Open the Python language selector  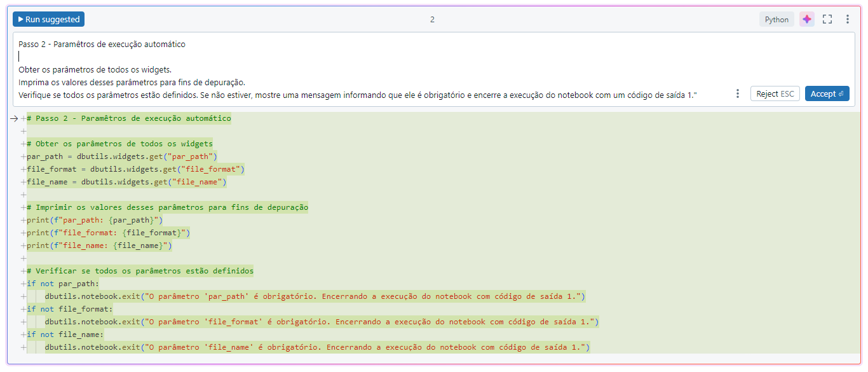pos(776,19)
